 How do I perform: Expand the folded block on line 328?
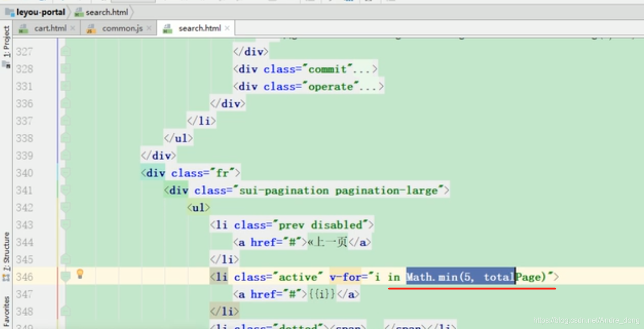(x=65, y=69)
